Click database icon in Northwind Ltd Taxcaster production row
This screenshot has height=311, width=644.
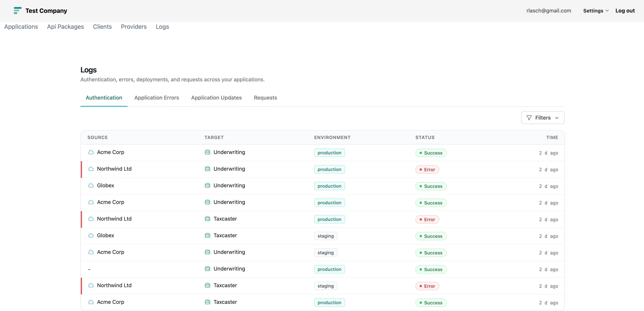pyautogui.click(x=208, y=219)
